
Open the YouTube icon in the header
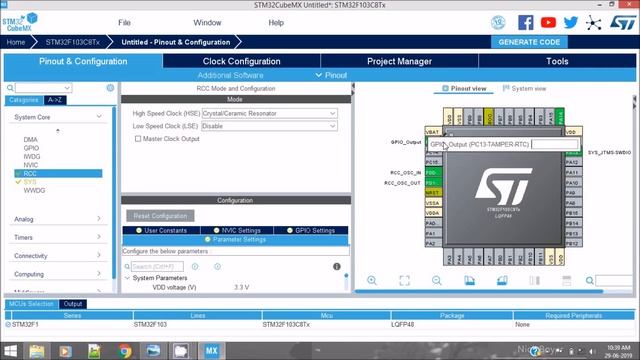tap(548, 22)
